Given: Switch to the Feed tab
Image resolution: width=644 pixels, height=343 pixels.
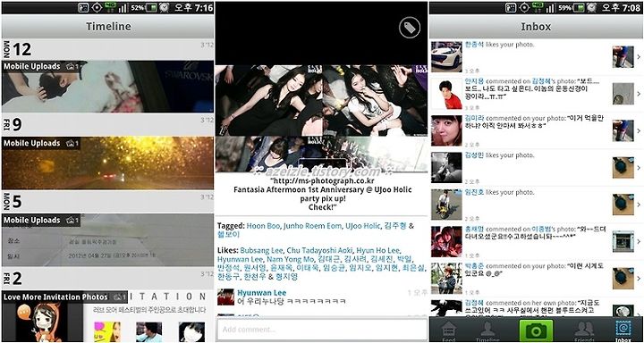Looking at the screenshot, I should click(449, 330).
